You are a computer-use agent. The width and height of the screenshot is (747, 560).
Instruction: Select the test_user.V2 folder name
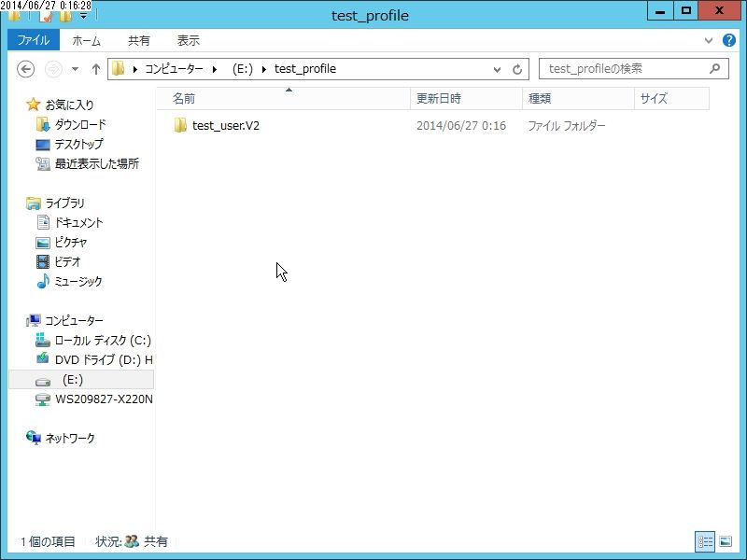[226, 126]
